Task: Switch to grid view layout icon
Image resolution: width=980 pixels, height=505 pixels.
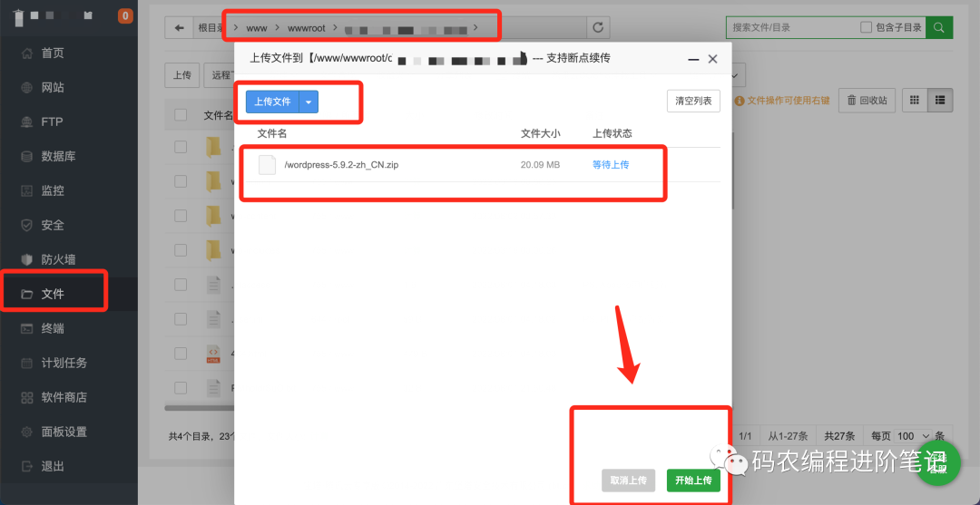Action: point(915,100)
